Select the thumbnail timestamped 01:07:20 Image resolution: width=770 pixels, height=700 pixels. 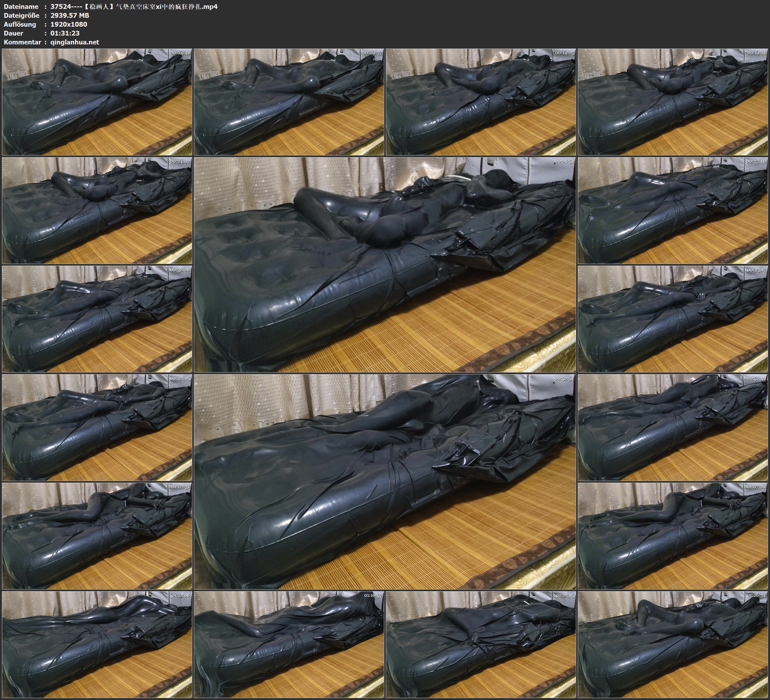673,536
